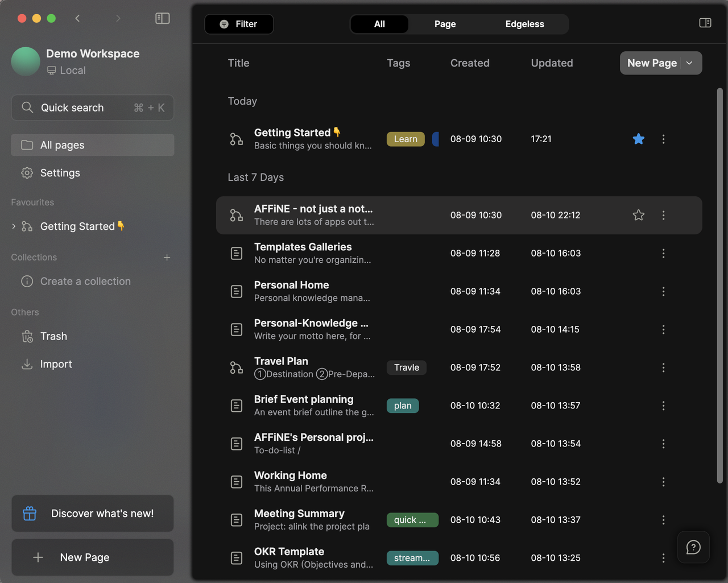This screenshot has width=728, height=583.
Task: Click the Tags column header
Action: point(398,63)
